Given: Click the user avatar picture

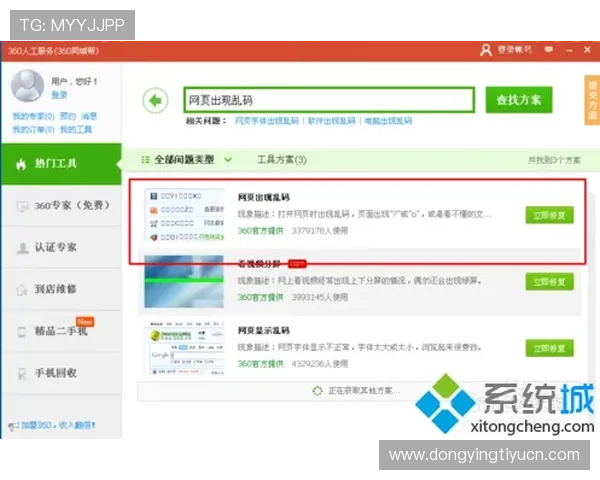Looking at the screenshot, I should [28, 85].
